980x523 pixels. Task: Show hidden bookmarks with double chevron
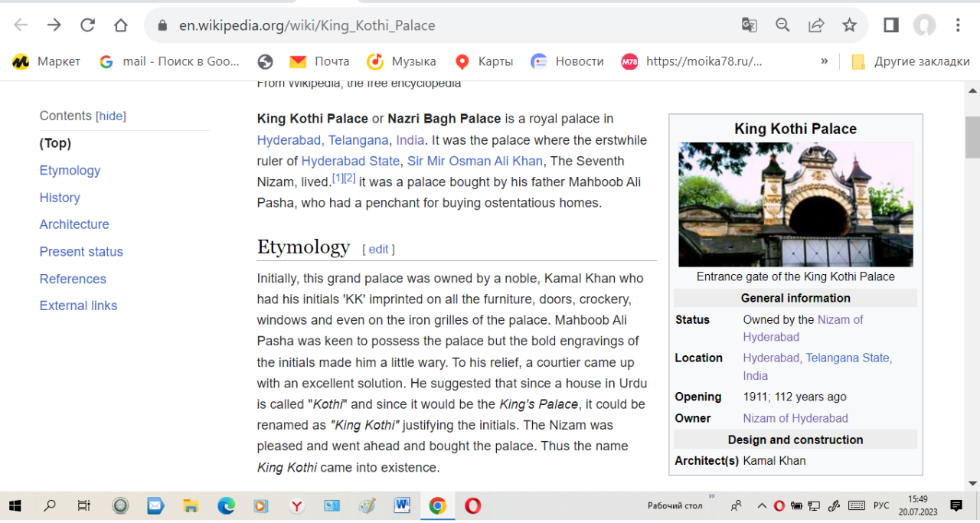pos(824,61)
